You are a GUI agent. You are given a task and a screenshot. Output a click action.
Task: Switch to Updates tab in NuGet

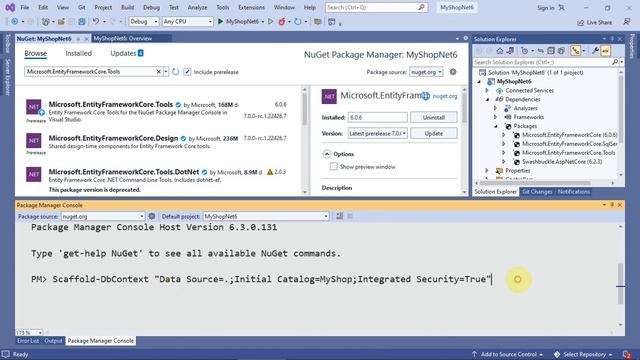click(127, 53)
